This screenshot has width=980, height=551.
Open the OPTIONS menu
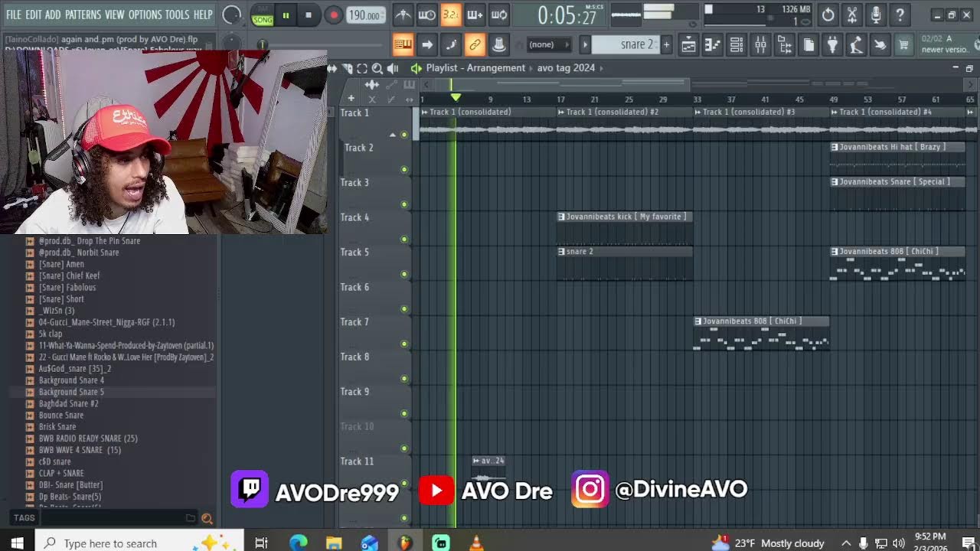pos(145,15)
